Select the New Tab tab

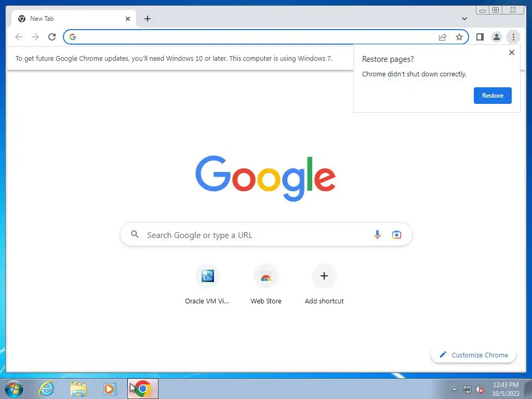tap(74, 19)
